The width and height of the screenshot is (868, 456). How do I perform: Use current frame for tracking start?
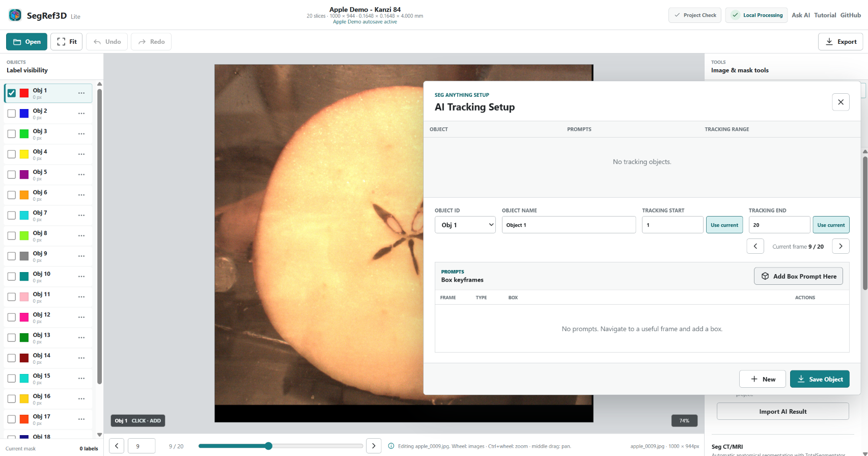click(724, 225)
